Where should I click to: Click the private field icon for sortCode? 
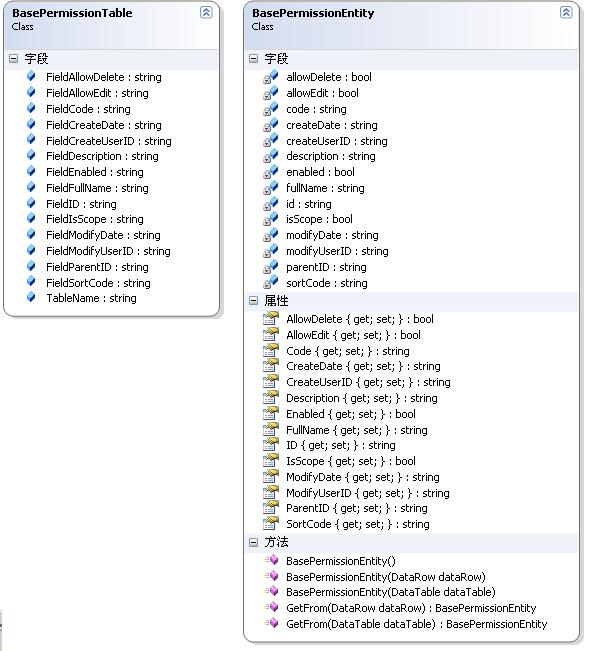[x=271, y=283]
